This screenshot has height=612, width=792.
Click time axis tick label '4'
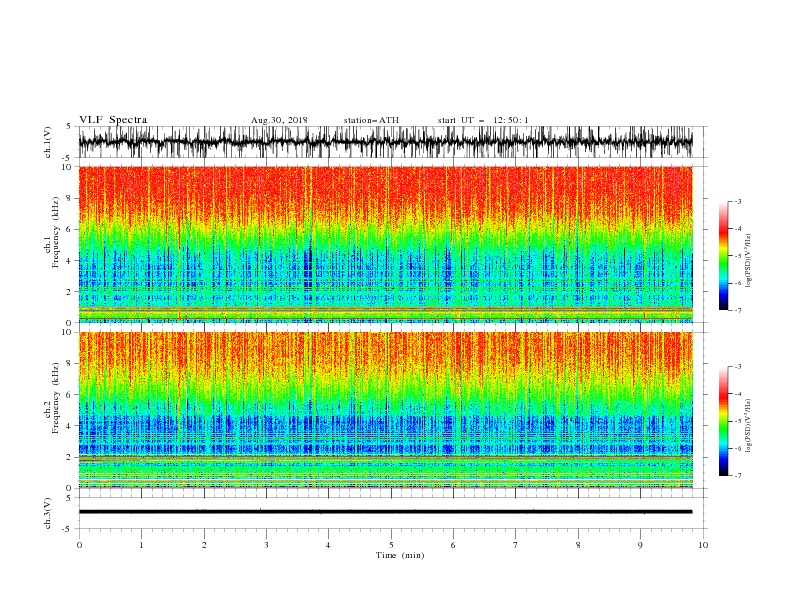coord(328,545)
